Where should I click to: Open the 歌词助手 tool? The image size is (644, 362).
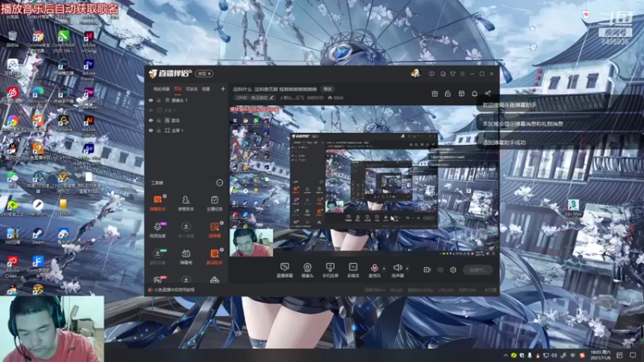click(214, 257)
